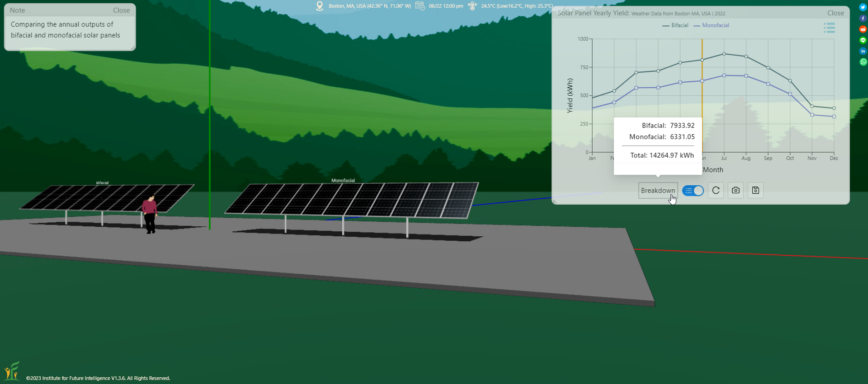Take a screenshot of the yield graph
The height and width of the screenshot is (384, 868).
coord(736,191)
